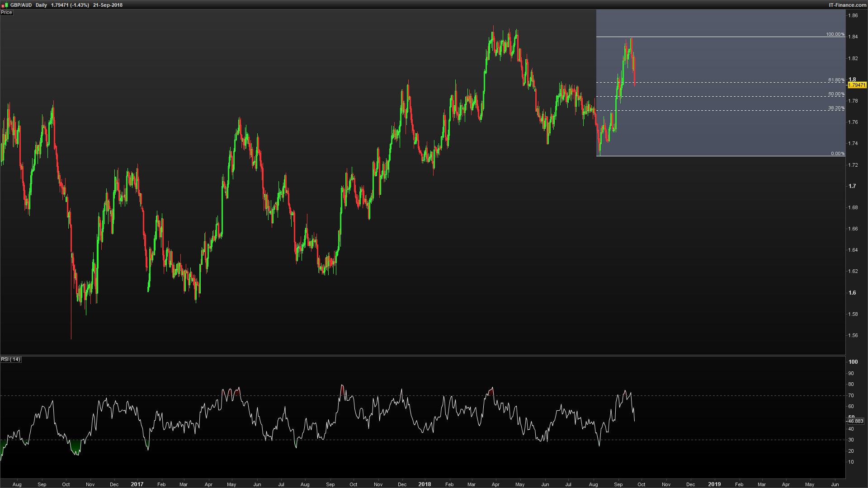
Task: Click the candlestick icon beside GBP/AUD
Action: (5, 5)
